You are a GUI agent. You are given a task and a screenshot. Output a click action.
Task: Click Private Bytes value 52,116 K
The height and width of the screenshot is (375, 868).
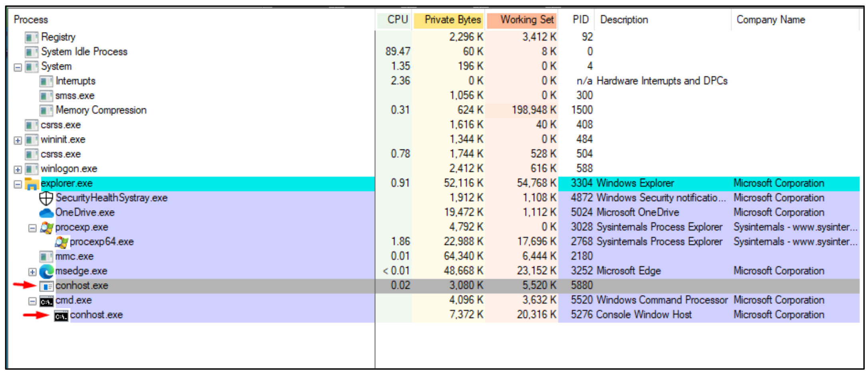pyautogui.click(x=464, y=183)
